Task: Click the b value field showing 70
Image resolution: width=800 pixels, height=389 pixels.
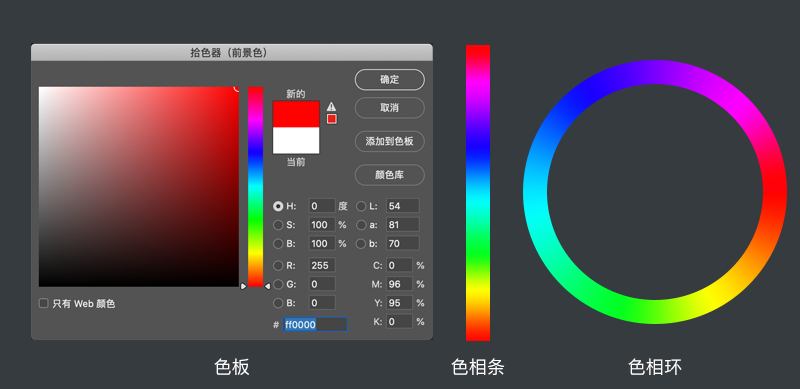Action: pos(403,244)
